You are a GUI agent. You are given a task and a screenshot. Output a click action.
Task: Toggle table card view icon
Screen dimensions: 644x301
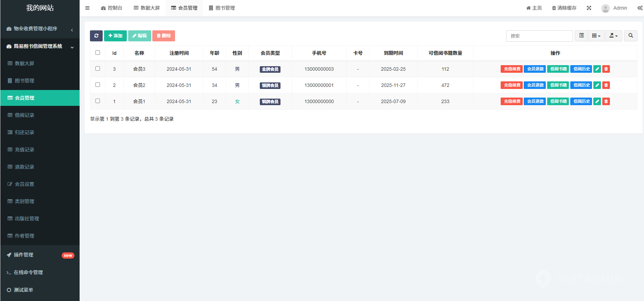point(581,36)
